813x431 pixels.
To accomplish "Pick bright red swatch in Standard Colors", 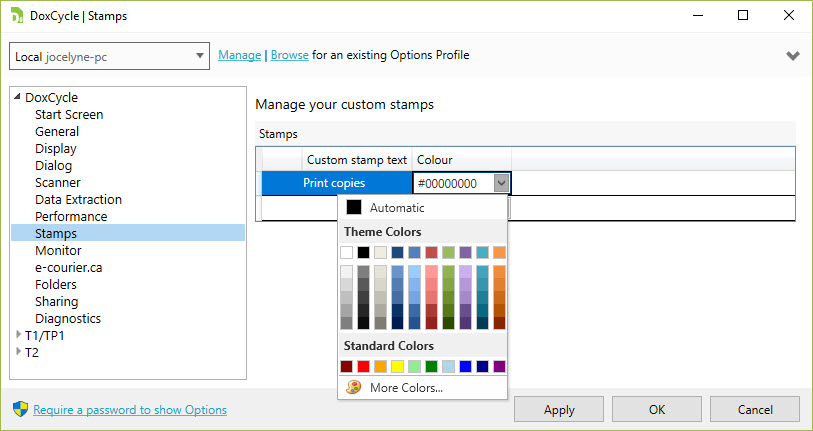I will pos(363,367).
